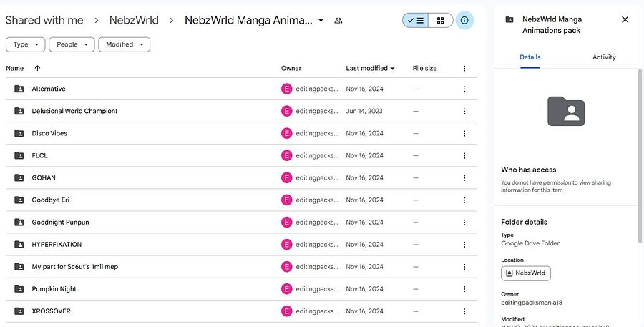The image size is (644, 327).
Task: Switch to the Details tab
Action: [530, 57]
